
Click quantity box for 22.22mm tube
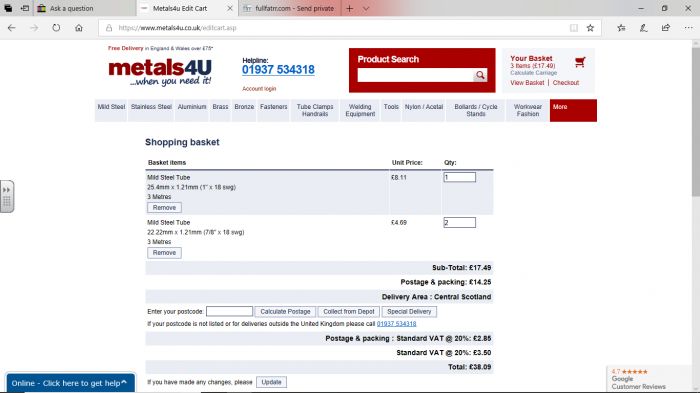[x=459, y=222]
